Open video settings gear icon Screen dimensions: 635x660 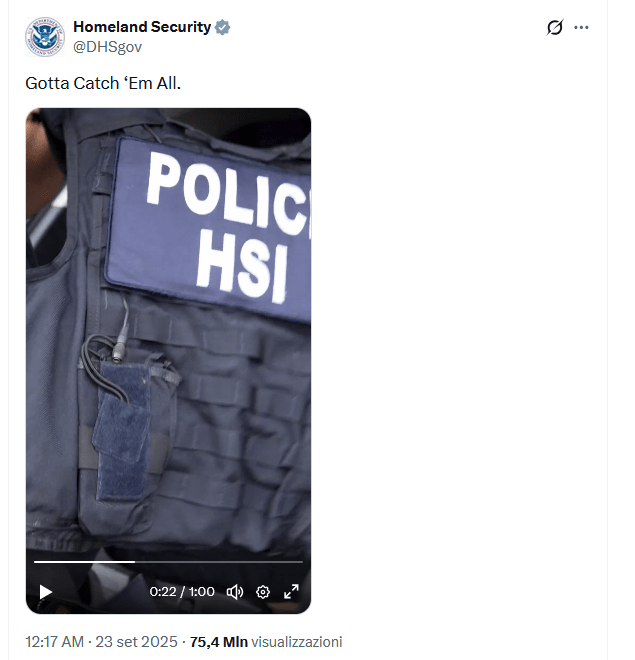(263, 592)
